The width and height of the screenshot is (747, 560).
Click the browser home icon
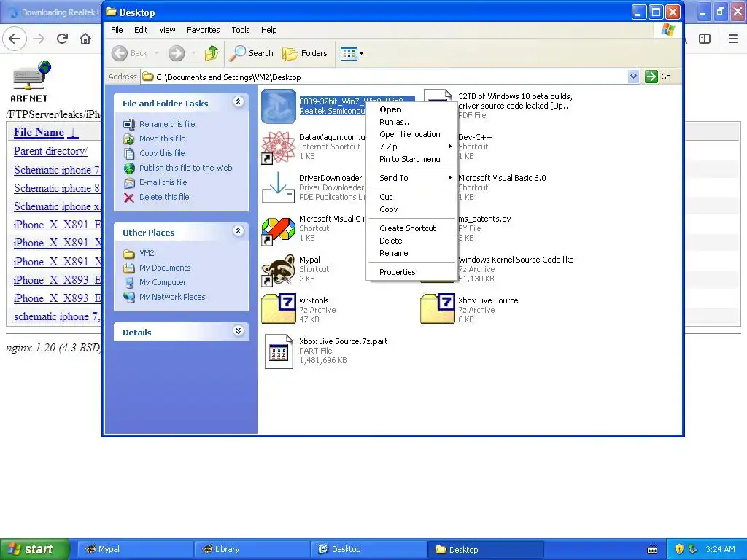(x=85, y=39)
